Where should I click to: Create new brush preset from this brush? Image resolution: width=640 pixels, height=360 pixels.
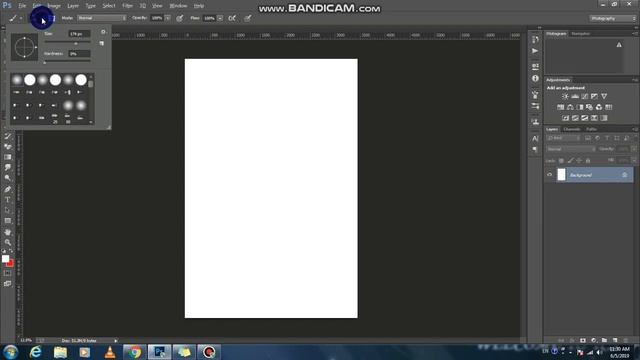point(102,43)
